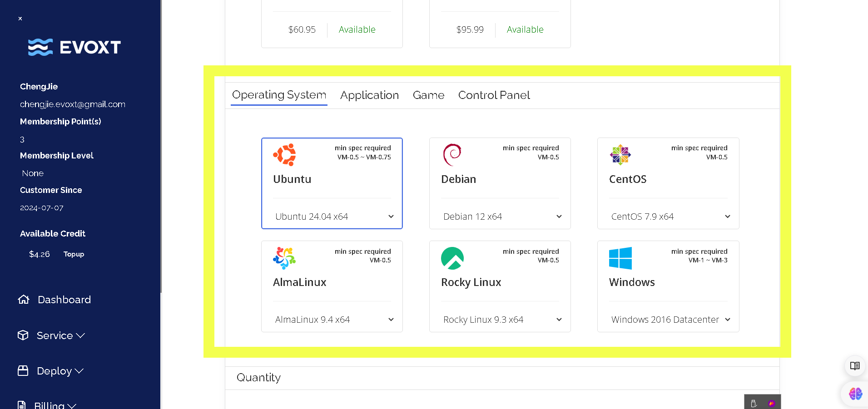
Task: Select the Windows card title
Action: [x=632, y=282]
